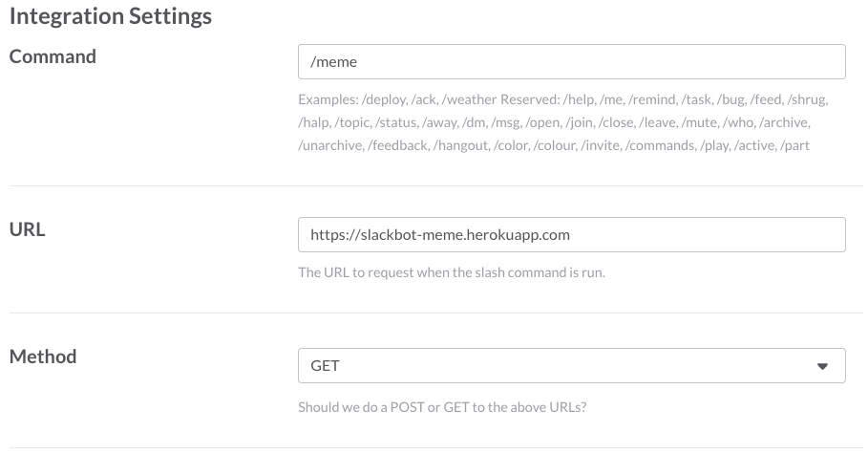The width and height of the screenshot is (868, 454).
Task: Click the /deploy example in the Command hint
Action: [383, 99]
